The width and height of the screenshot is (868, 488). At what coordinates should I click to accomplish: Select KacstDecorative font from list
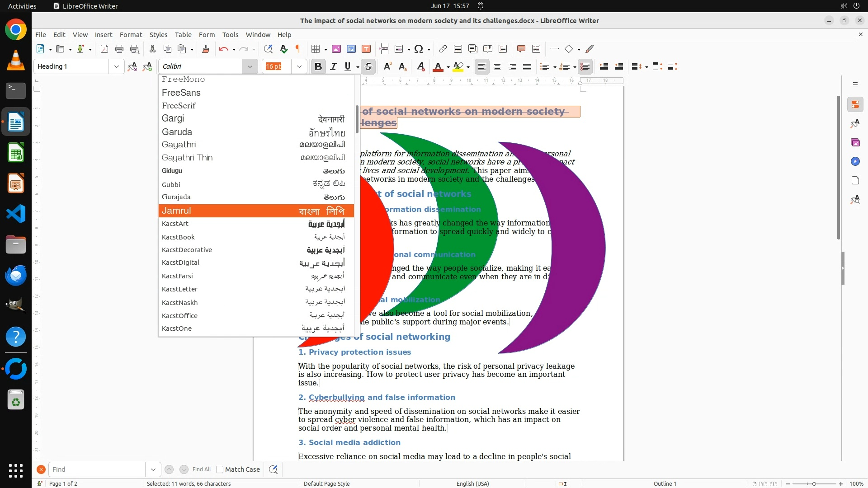187,250
